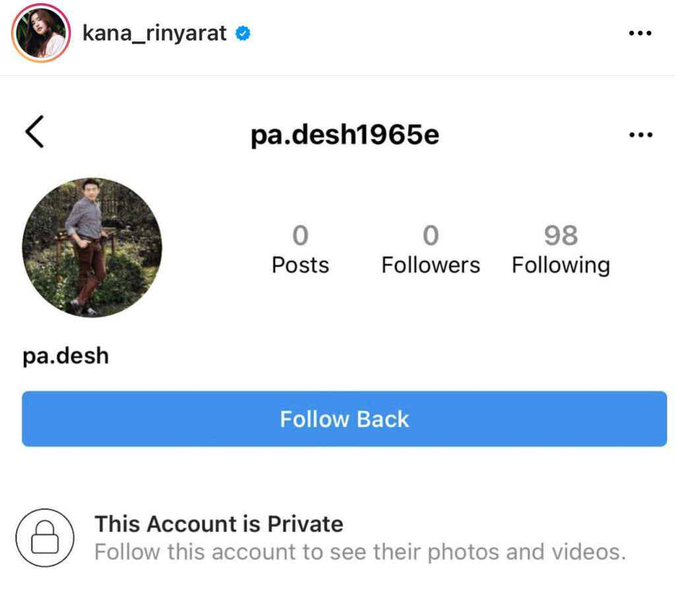Click "This Account is Private" heading
This screenshot has width=675, height=616.
pos(218,524)
